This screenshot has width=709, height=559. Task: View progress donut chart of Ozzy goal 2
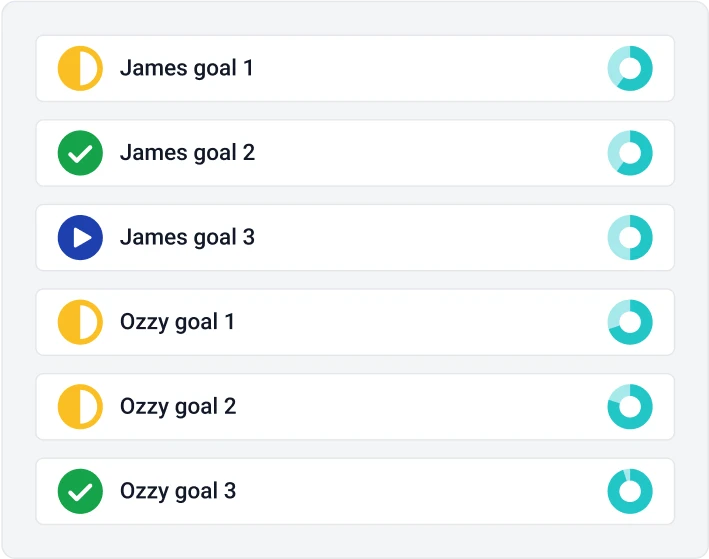click(630, 407)
